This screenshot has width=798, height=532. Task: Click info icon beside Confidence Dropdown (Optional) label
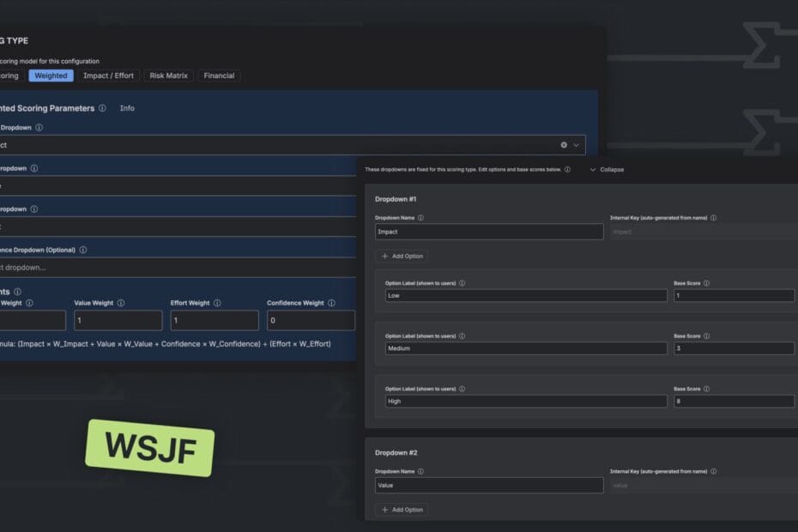coord(83,250)
